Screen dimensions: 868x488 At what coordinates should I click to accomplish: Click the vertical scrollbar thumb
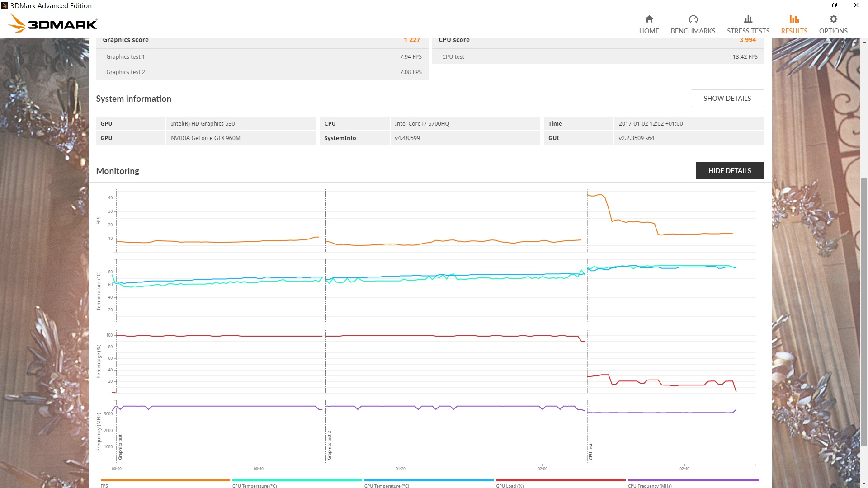864,312
